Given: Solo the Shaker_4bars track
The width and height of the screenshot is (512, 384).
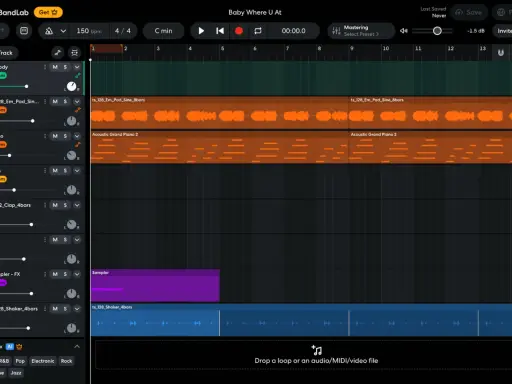Looking at the screenshot, I should coord(65,309).
